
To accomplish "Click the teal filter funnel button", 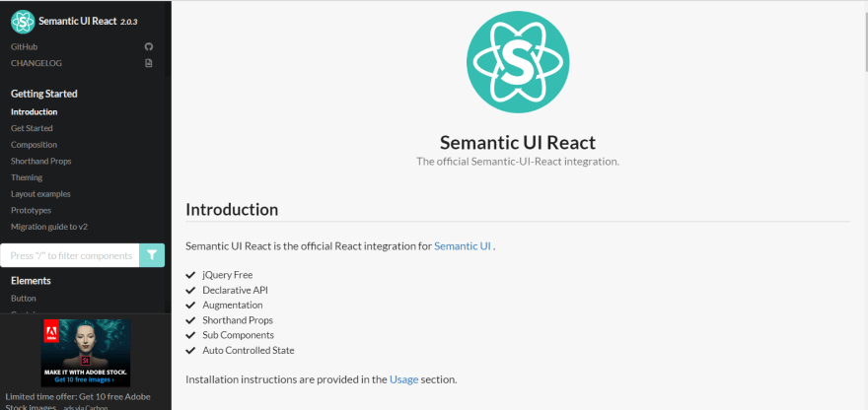I will (152, 255).
